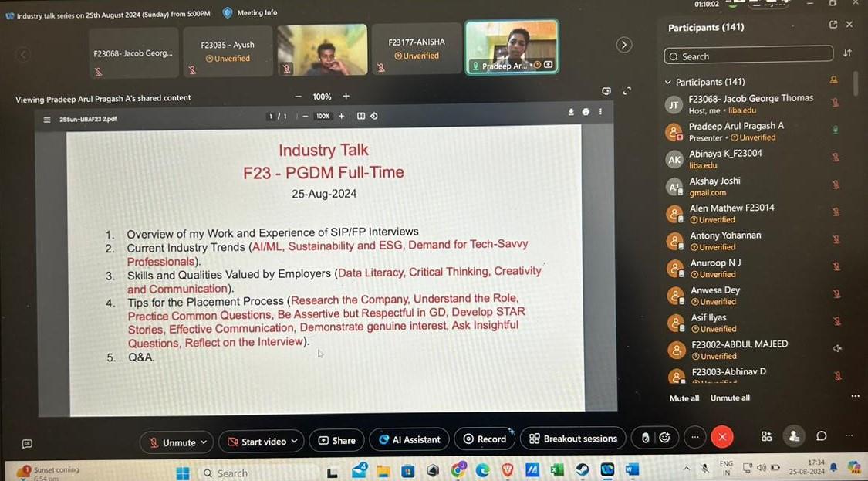Screen dimensions: 868x481
Task: Rotate the PDF using the rotate icon
Action: [x=374, y=116]
